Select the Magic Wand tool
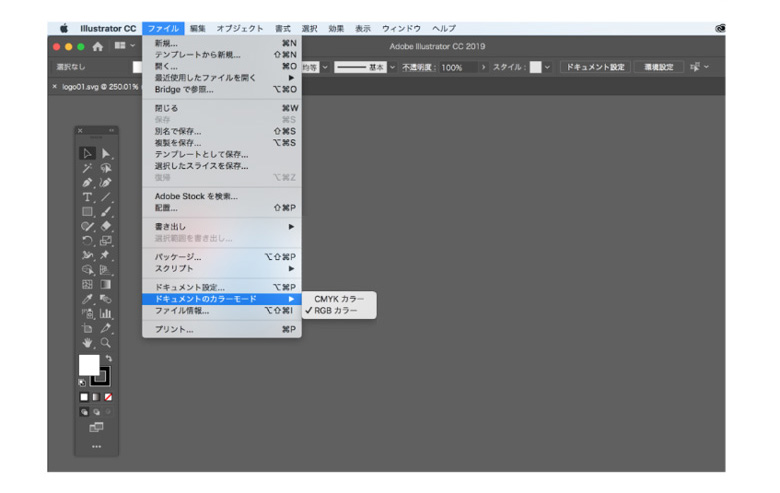Image resolution: width=780 pixels, height=493 pixels. pos(87,168)
